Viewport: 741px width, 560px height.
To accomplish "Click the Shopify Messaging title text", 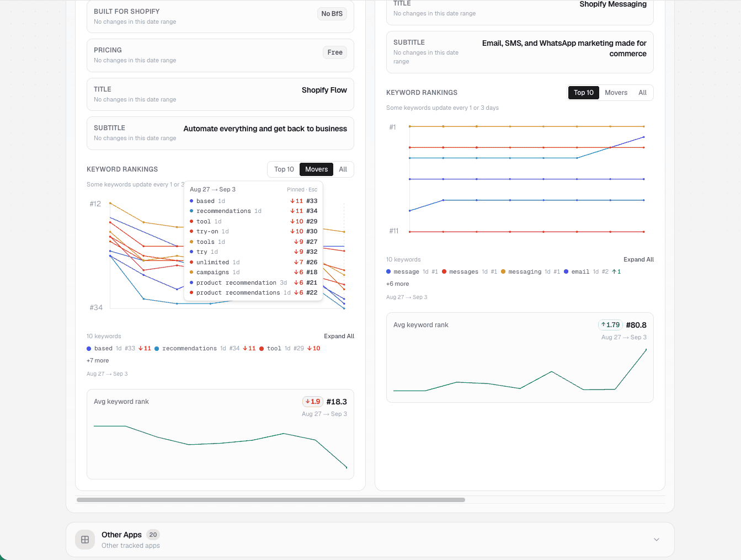I will [x=613, y=4].
